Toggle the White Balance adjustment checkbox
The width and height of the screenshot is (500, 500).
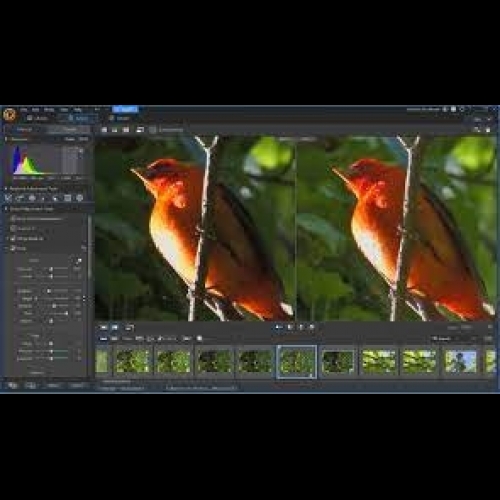(x=13, y=238)
